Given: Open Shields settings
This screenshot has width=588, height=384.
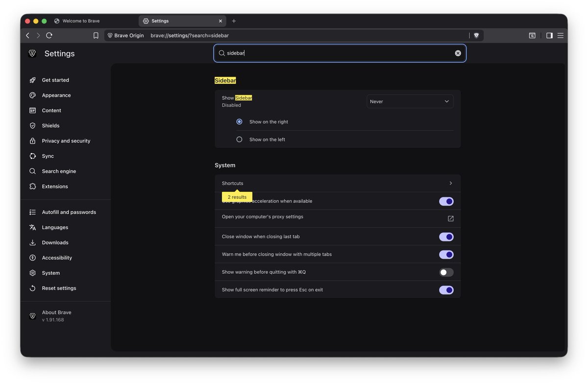Looking at the screenshot, I should (x=50, y=125).
